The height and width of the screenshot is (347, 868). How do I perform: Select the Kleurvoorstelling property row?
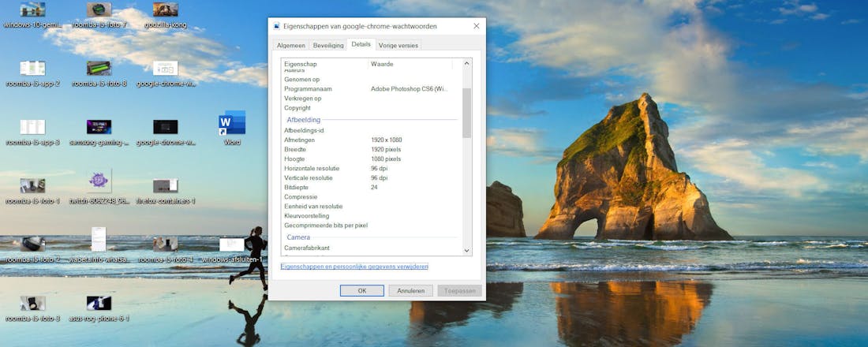click(x=372, y=216)
